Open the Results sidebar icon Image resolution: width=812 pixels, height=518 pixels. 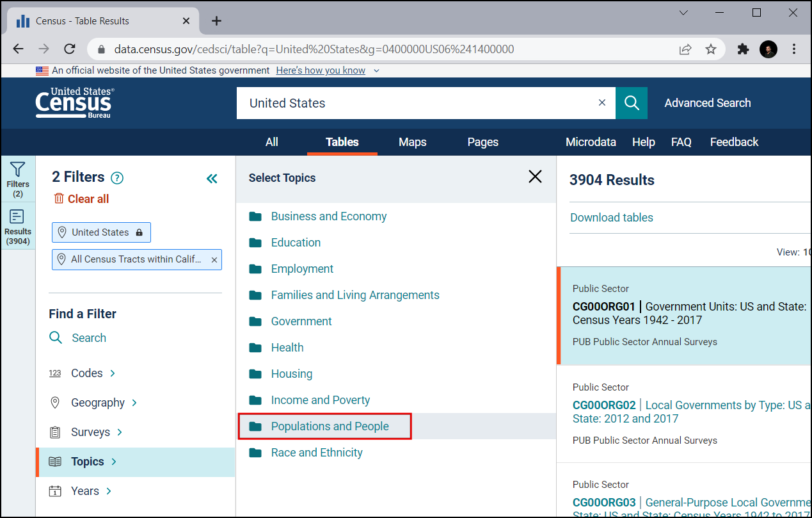click(18, 226)
